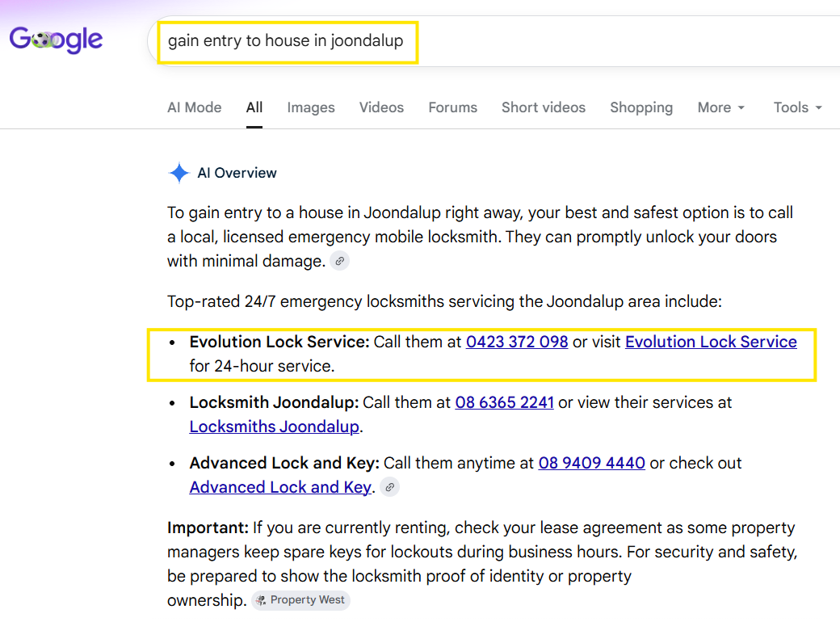
Task: Open the Tools dropdown
Action: click(797, 107)
